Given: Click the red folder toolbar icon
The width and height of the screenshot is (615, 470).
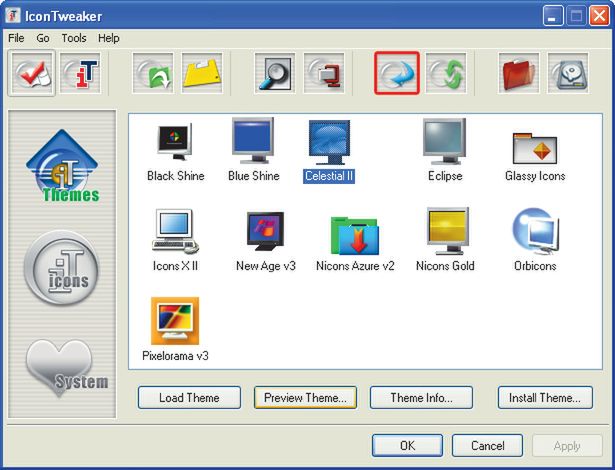Looking at the screenshot, I should click(x=519, y=73).
